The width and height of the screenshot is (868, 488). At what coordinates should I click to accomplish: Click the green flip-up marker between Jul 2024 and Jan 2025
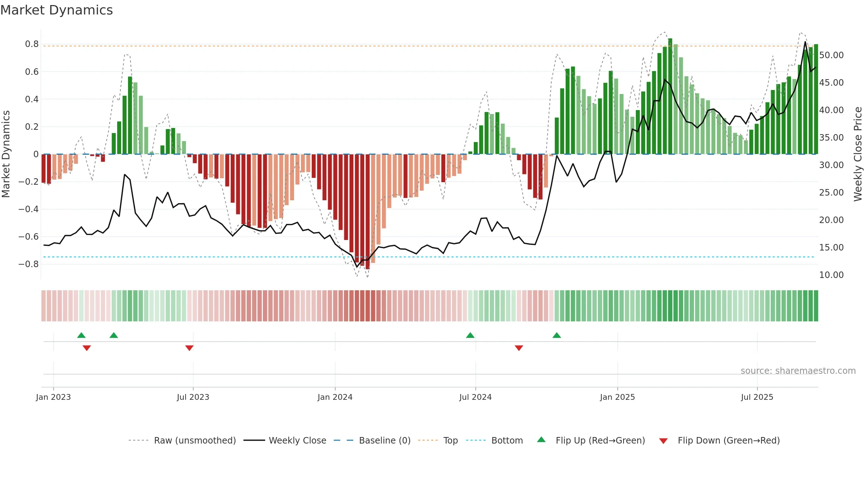coord(557,335)
